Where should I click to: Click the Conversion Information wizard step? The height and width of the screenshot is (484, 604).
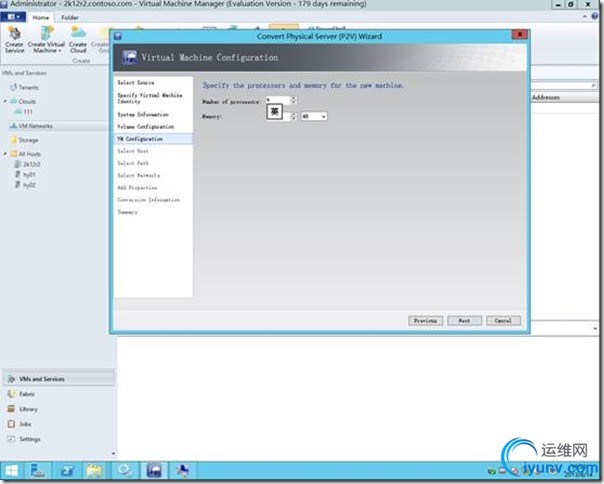pyautogui.click(x=149, y=200)
